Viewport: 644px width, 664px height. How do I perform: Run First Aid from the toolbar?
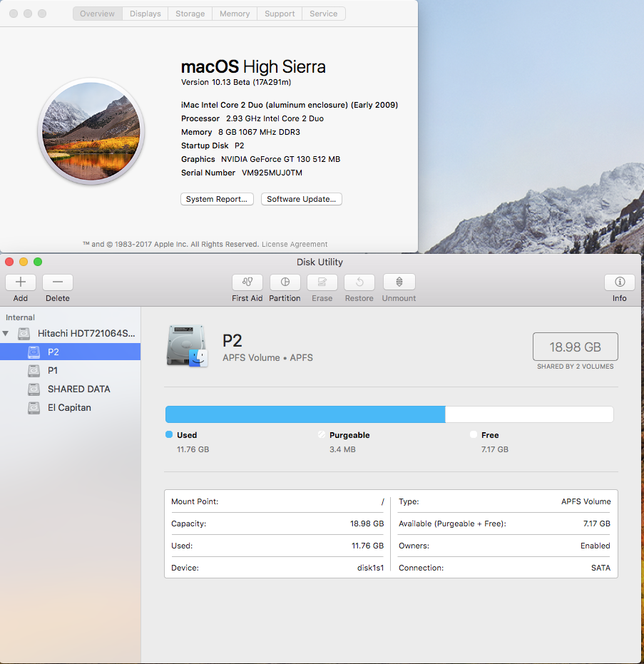[x=247, y=282]
